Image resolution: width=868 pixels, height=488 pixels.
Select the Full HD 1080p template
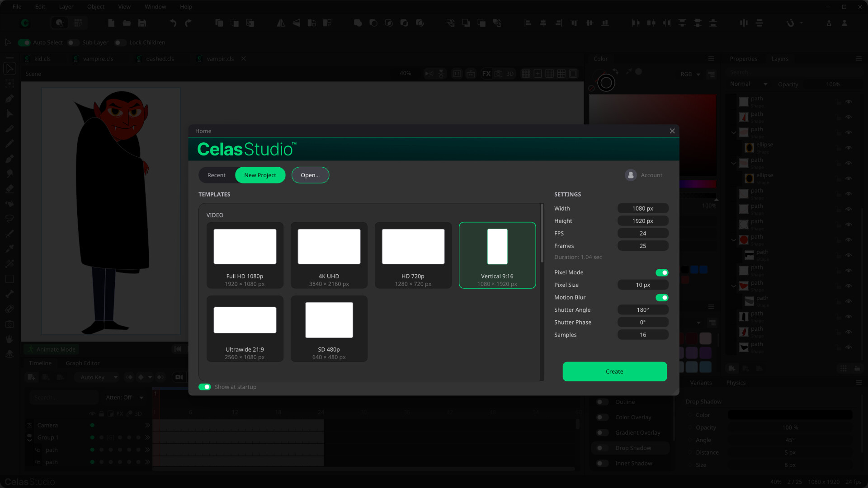pyautogui.click(x=245, y=255)
